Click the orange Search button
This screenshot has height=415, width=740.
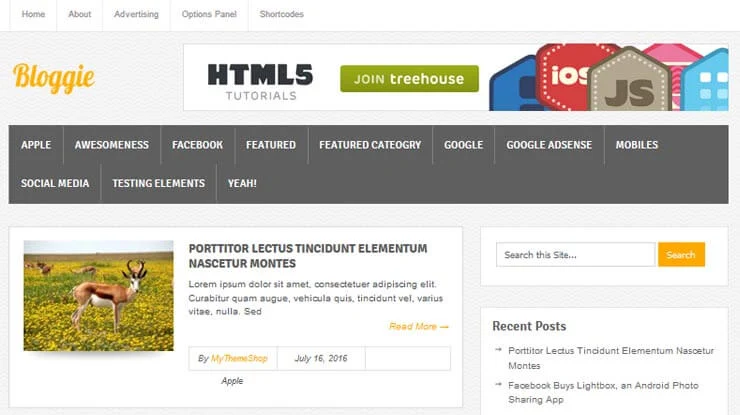[681, 255]
